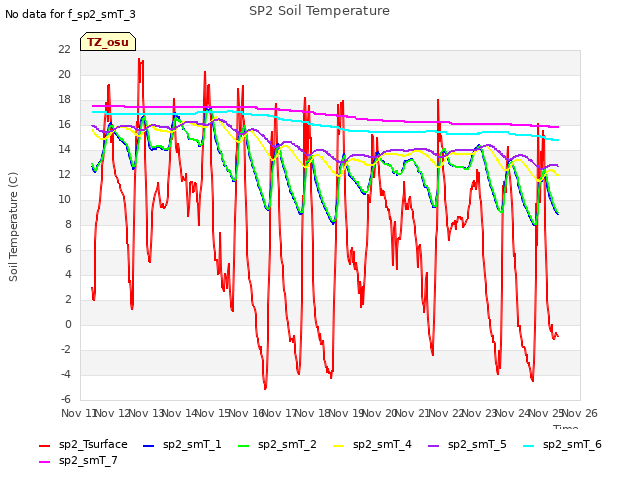Select the sp2_smT_7 legend label
Screen dimensions: 640x480
click(88, 460)
